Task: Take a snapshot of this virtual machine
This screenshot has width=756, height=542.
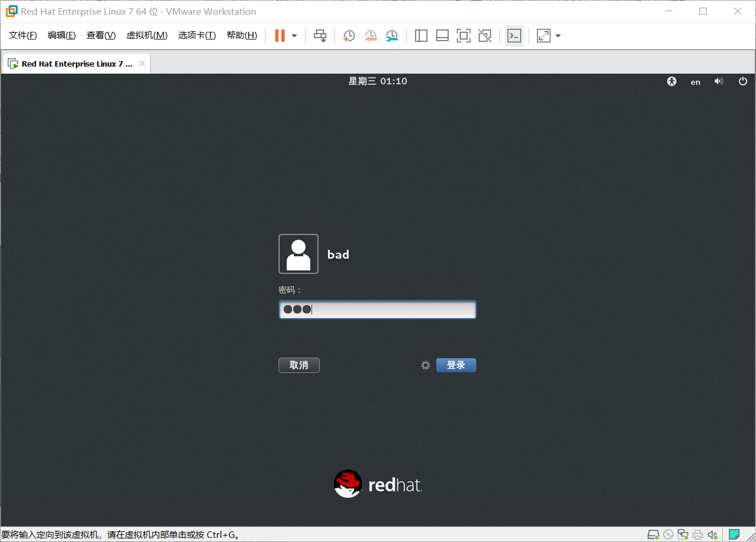Action: tap(349, 36)
